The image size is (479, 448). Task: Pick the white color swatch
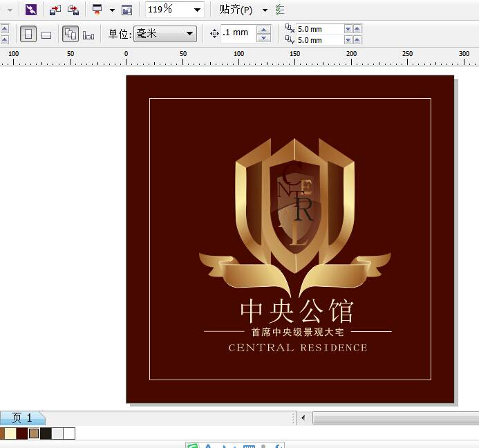[69, 433]
